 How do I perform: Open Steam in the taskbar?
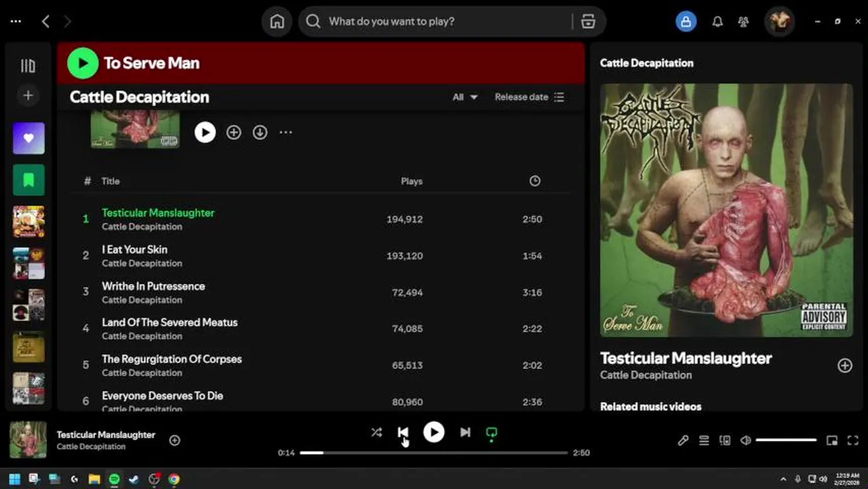coord(134,479)
